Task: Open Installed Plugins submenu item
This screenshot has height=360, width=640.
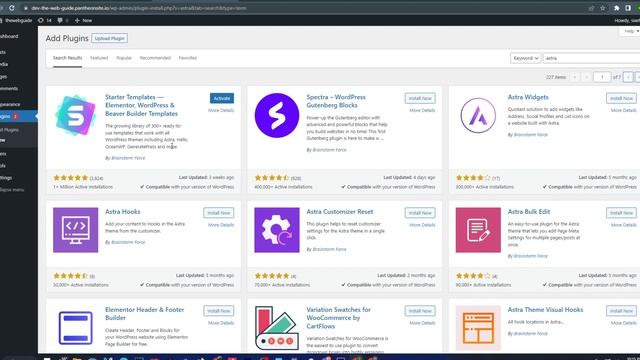Action: (x=9, y=130)
